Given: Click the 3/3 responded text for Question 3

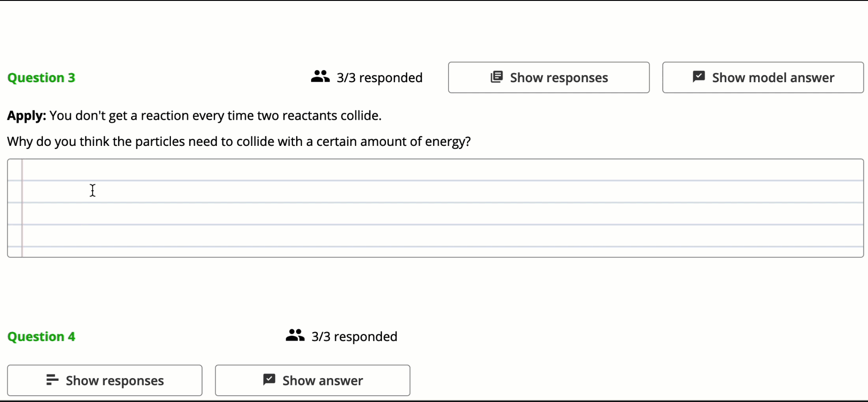Looking at the screenshot, I should tap(379, 78).
